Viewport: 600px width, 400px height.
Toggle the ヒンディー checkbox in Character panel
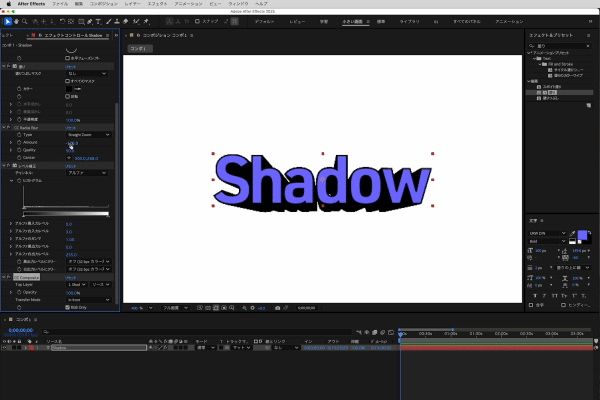click(x=563, y=305)
